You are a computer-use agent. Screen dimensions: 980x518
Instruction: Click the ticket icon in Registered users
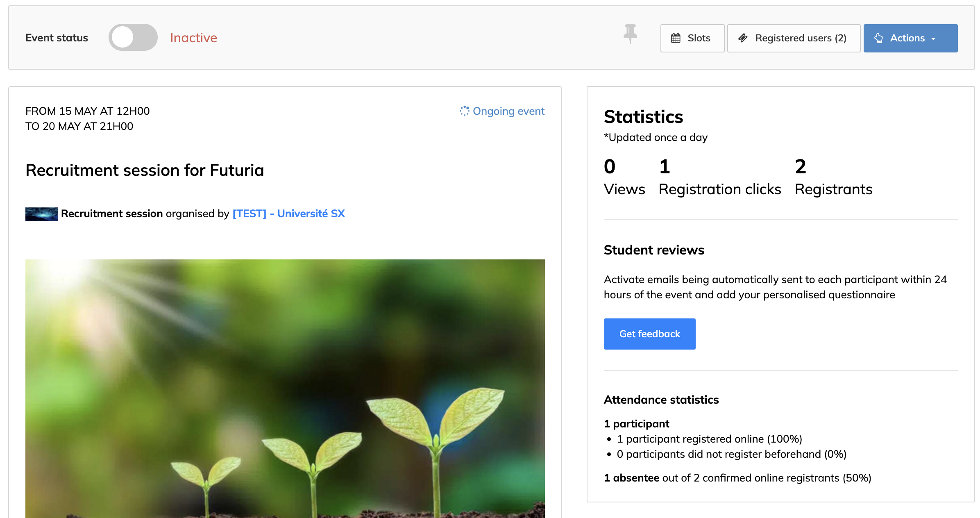tap(743, 38)
